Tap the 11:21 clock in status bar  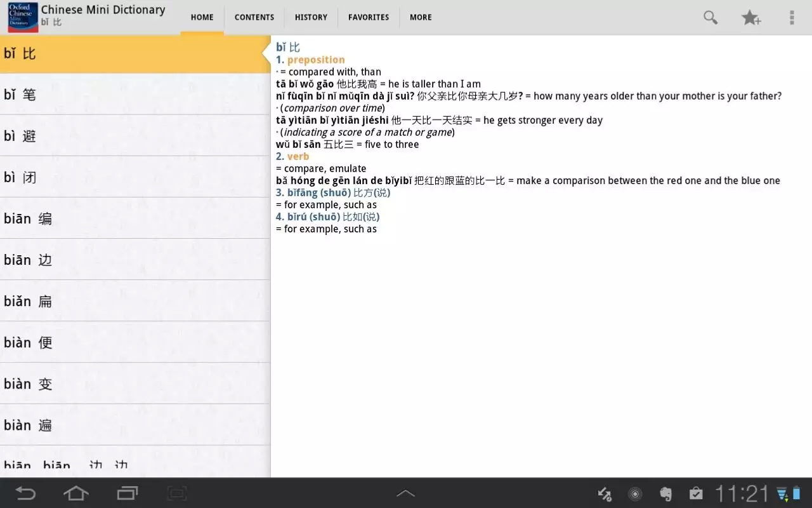coord(742,493)
